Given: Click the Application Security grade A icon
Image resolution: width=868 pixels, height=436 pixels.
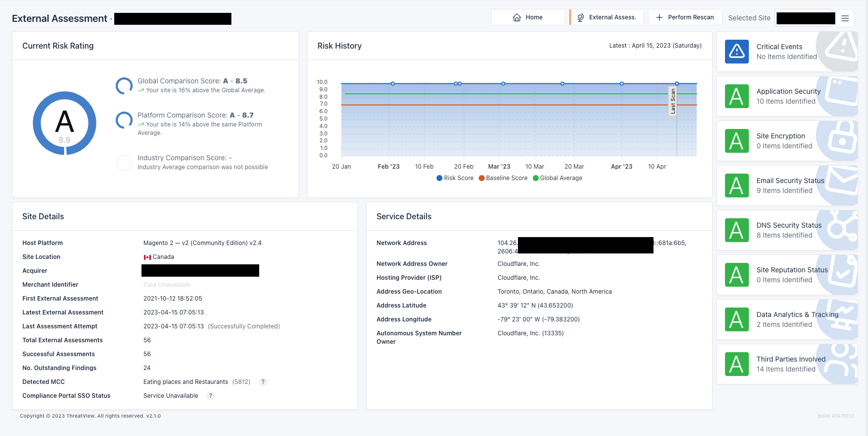Looking at the screenshot, I should (736, 96).
